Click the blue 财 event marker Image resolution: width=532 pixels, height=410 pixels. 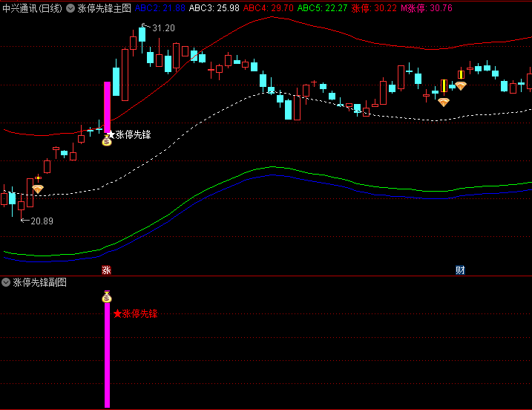(x=460, y=270)
